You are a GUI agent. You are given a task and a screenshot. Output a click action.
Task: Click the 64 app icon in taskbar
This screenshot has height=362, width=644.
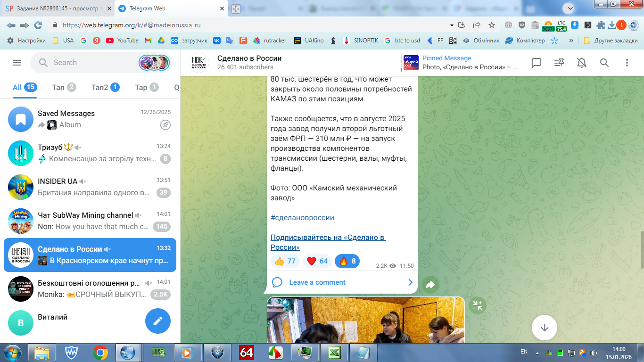(246, 353)
